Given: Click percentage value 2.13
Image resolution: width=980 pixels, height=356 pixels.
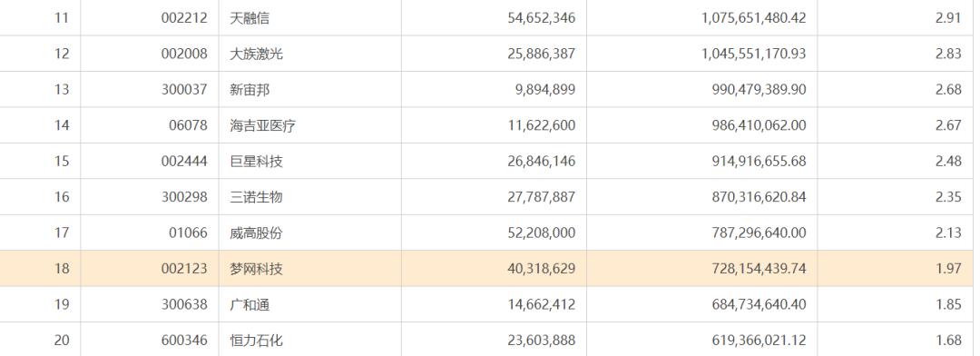Looking at the screenshot, I should [x=948, y=232].
